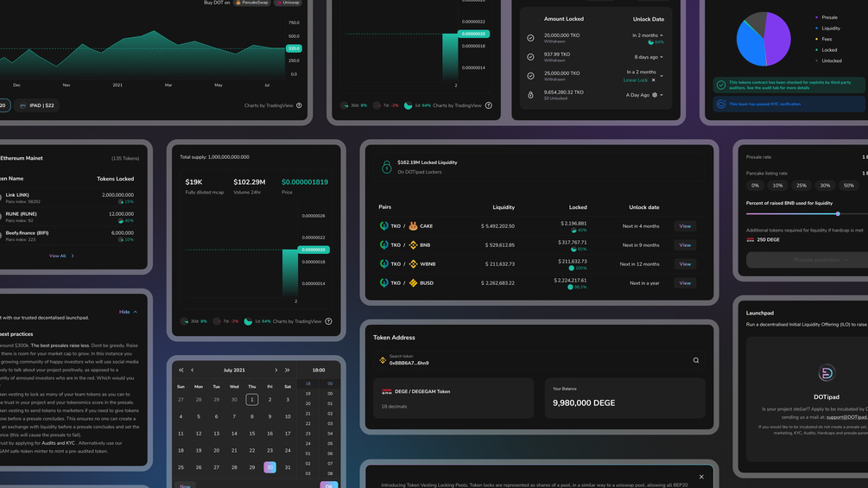Viewport: 868px width, 488px height.
Task: Click View for the TKO / CAKE pair
Action: pos(685,226)
